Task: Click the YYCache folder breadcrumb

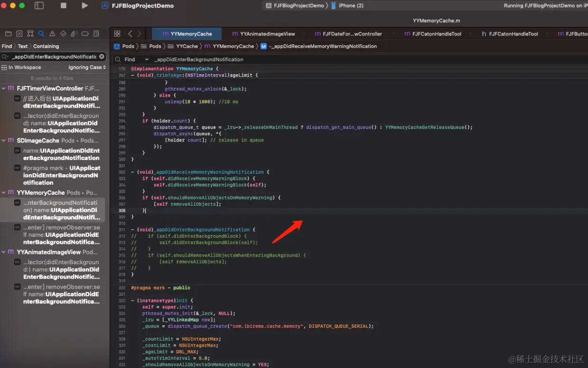Action: pyautogui.click(x=182, y=46)
